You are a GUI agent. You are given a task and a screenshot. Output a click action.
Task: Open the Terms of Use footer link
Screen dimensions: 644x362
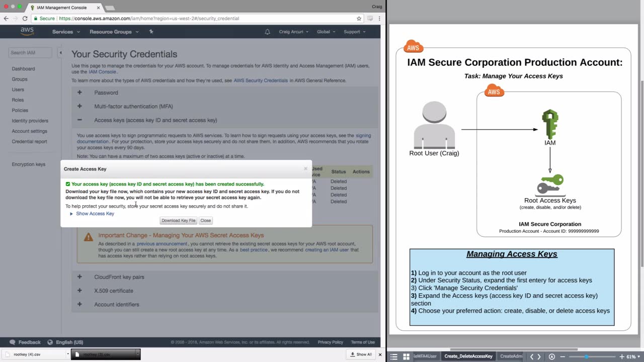[363, 342]
